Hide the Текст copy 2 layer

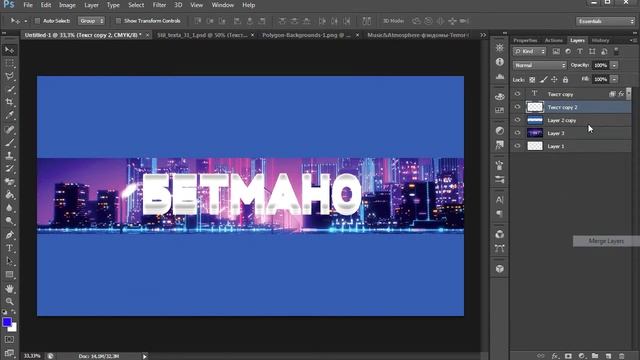[x=518, y=107]
